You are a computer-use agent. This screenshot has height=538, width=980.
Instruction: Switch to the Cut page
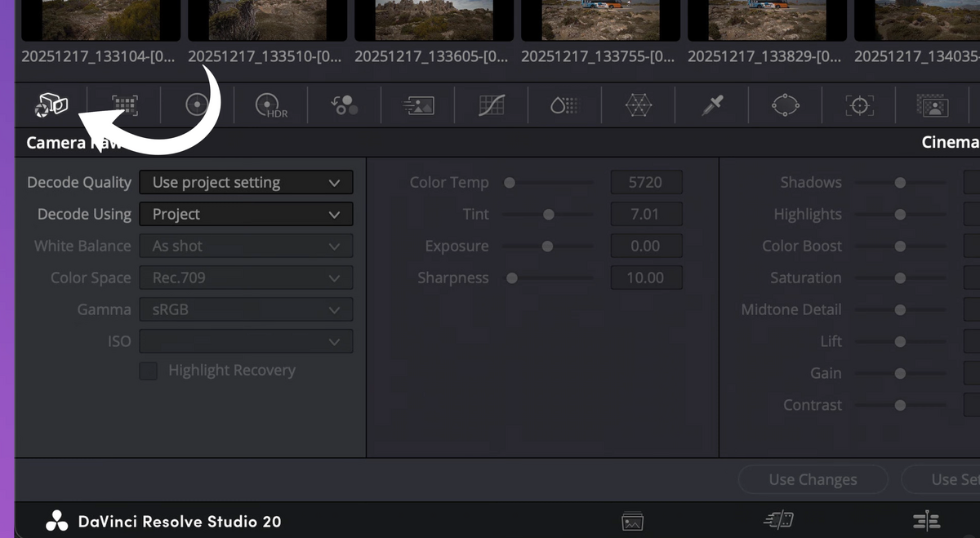779,521
